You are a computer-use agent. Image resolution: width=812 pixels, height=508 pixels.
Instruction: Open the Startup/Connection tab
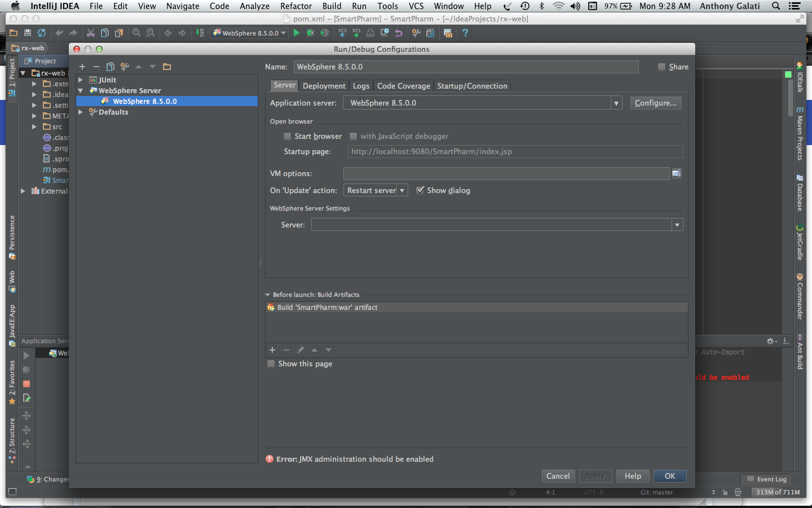(472, 86)
